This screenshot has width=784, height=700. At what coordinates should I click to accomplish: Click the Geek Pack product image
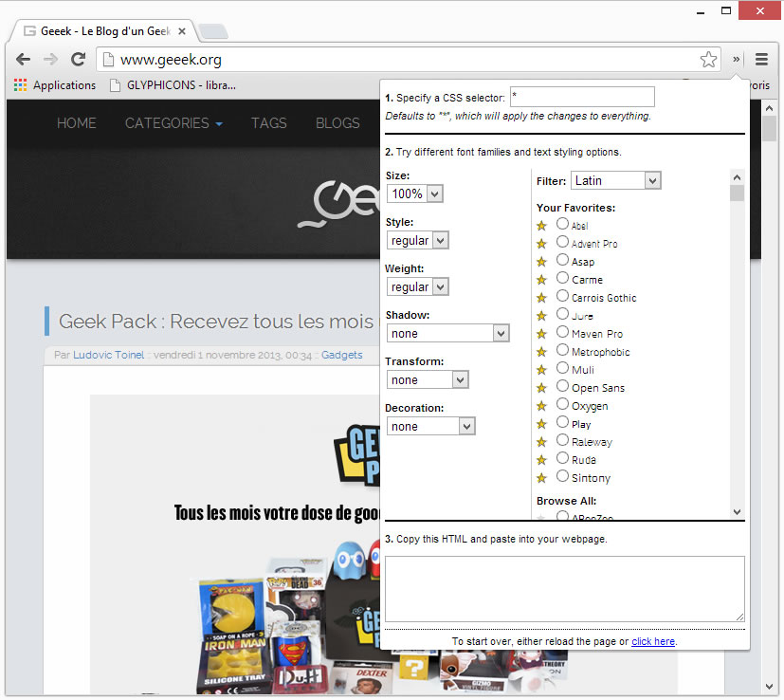click(235, 543)
